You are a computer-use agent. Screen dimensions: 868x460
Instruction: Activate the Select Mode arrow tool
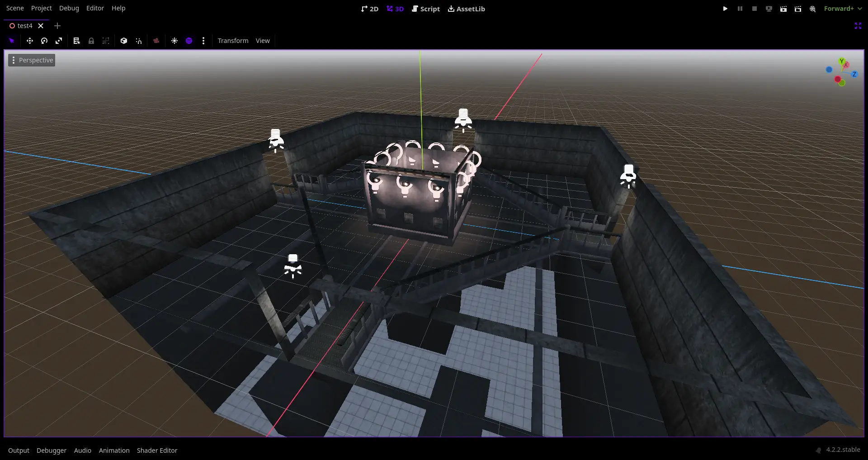[12, 41]
